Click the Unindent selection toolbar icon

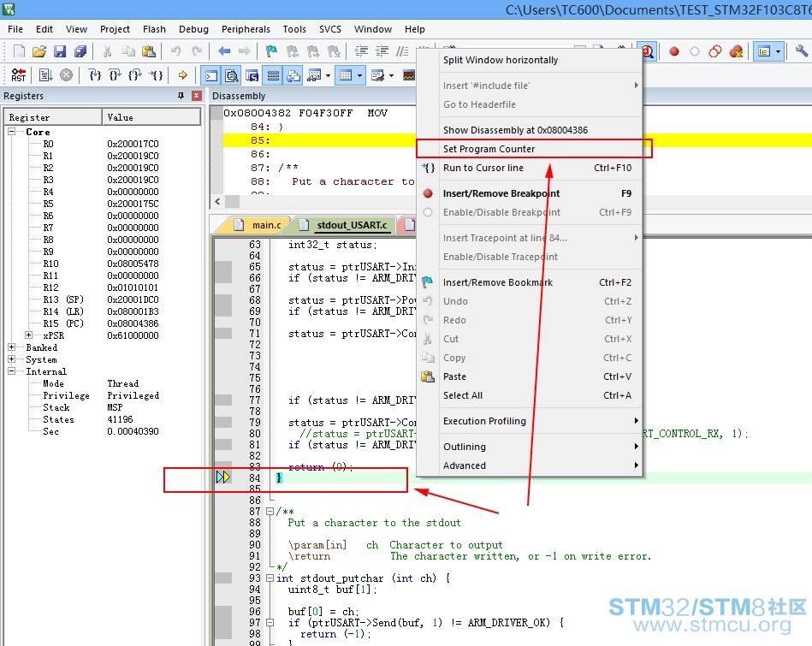(x=382, y=50)
